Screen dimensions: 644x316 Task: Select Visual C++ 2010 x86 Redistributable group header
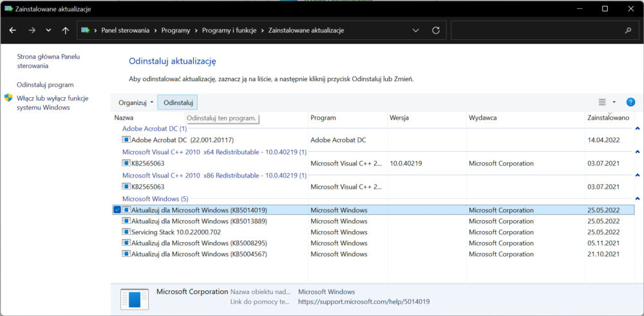click(214, 175)
